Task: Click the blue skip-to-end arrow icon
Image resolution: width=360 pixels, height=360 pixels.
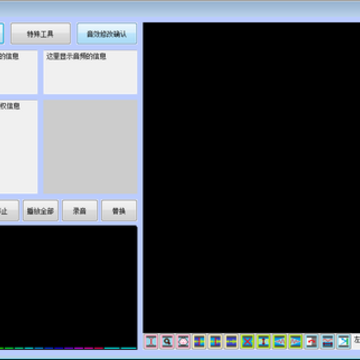Action: coord(343,342)
